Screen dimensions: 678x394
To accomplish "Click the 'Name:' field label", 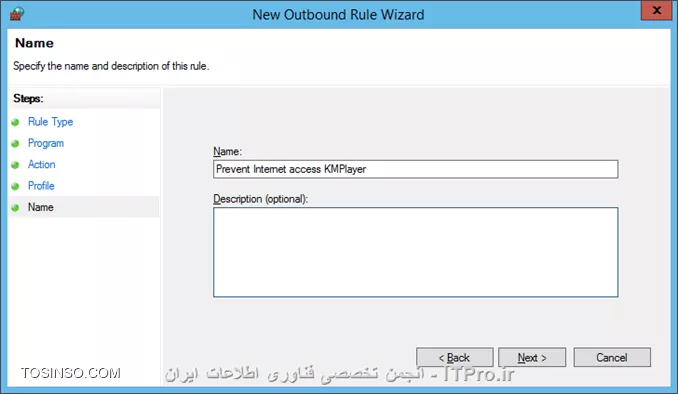I will pyautogui.click(x=227, y=151).
